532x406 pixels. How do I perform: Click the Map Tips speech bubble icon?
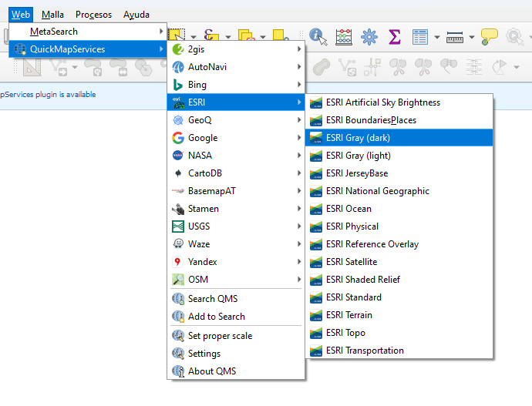click(x=489, y=37)
